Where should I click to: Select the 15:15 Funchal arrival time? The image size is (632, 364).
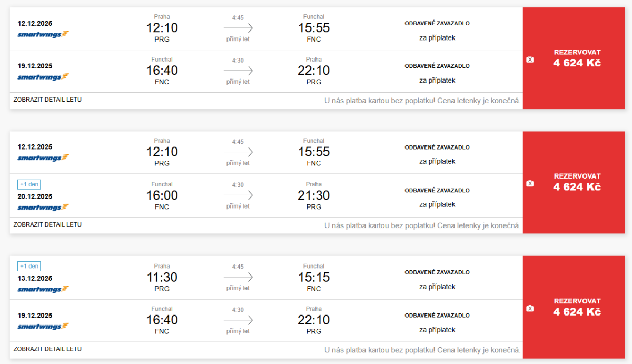(x=314, y=277)
